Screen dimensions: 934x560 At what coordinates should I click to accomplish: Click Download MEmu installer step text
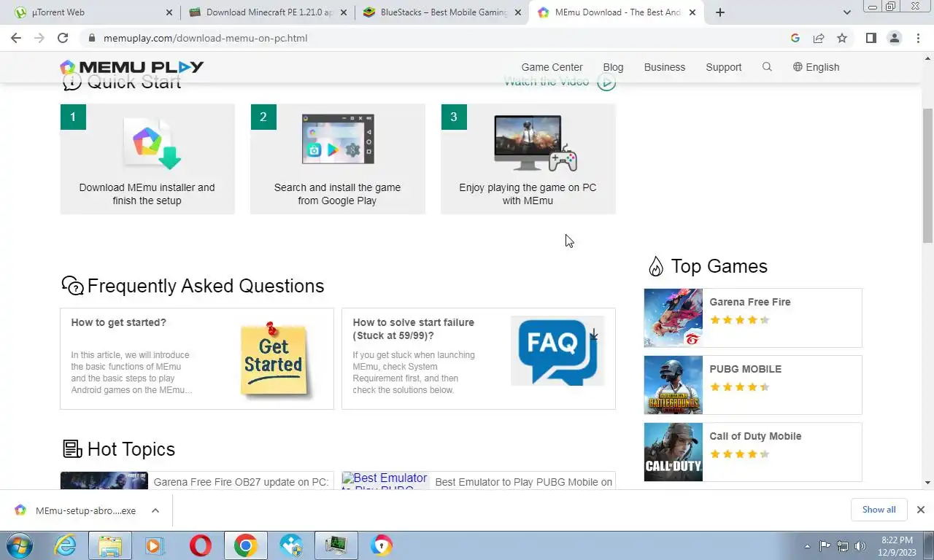point(147,194)
